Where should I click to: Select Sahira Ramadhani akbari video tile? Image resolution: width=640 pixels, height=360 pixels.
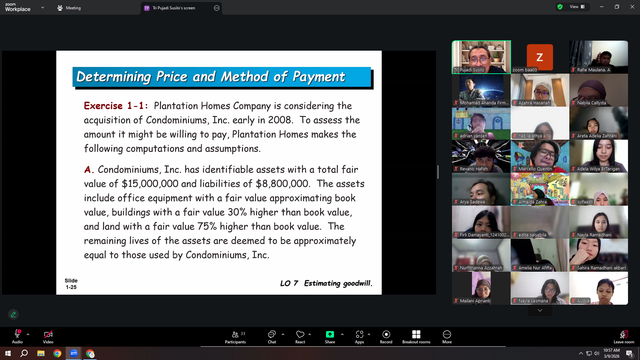pyautogui.click(x=599, y=256)
